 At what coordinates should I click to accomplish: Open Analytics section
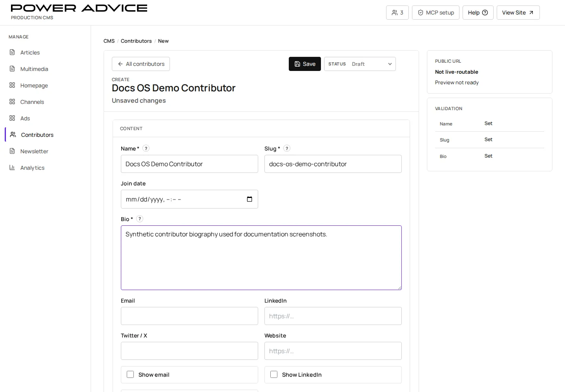click(32, 168)
